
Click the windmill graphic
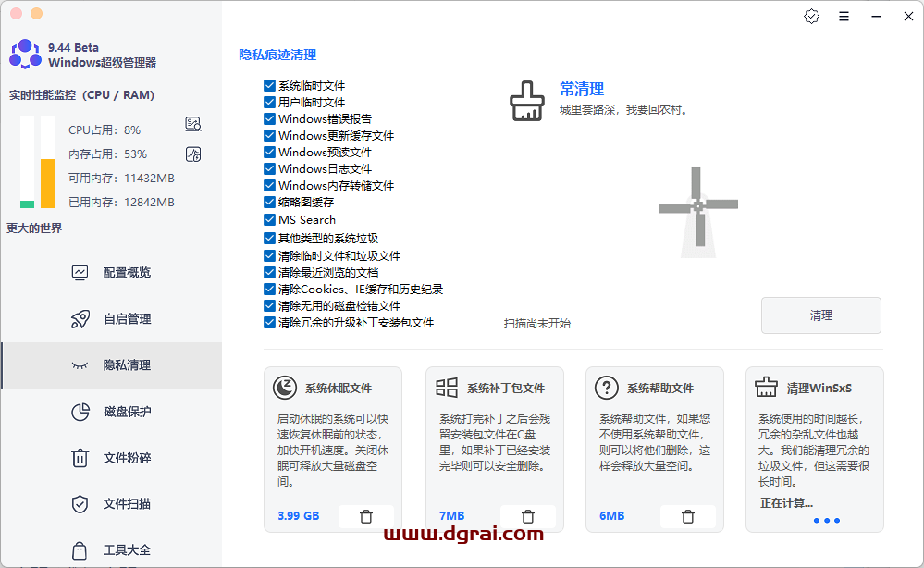[x=698, y=212]
